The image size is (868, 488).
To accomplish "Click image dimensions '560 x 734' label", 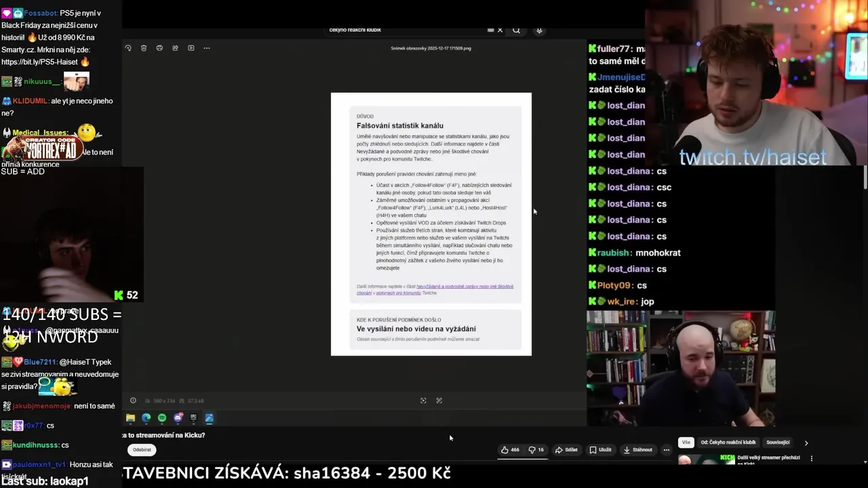I will click(164, 401).
